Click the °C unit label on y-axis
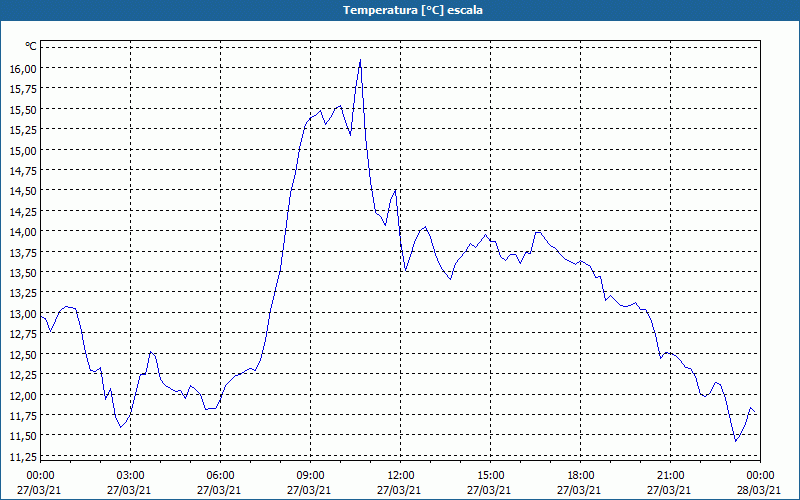800x500 pixels. pos(31,46)
